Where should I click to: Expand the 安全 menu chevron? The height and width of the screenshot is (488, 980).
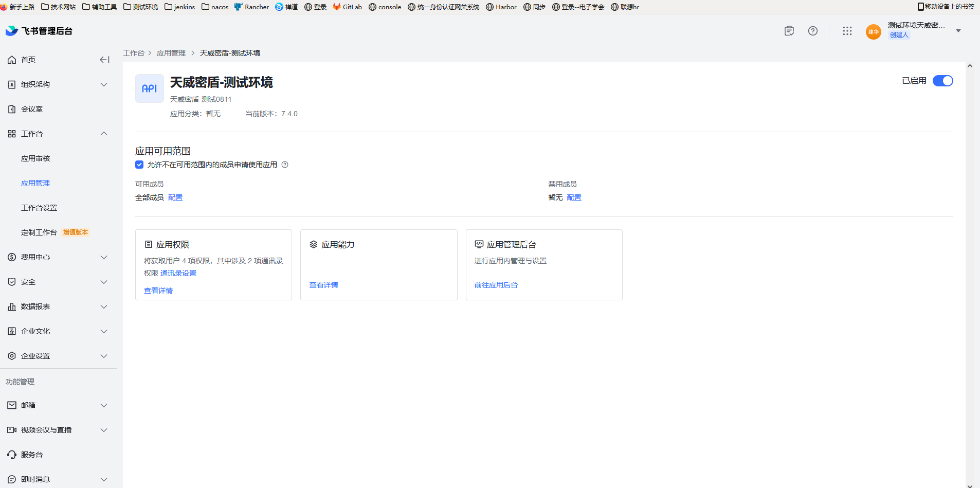(104, 282)
